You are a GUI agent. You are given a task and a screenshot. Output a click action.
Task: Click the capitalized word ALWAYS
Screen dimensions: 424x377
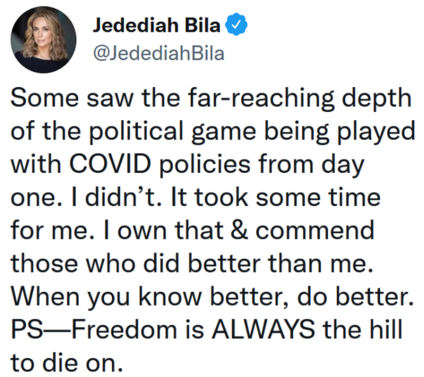263,329
